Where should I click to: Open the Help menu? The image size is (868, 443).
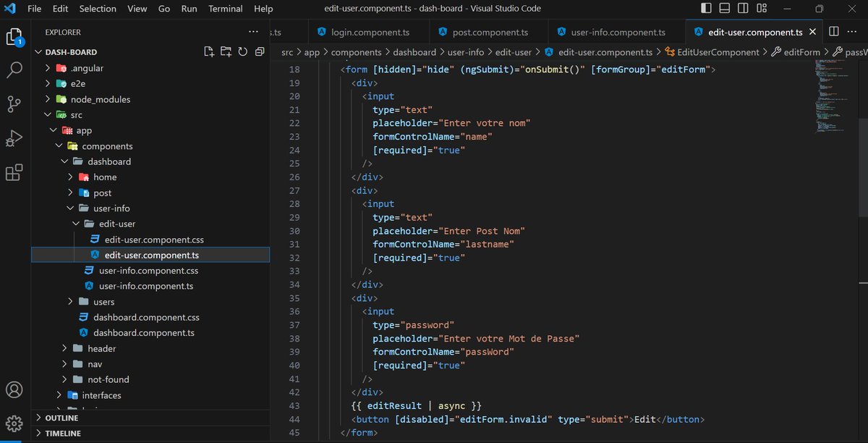coord(263,9)
